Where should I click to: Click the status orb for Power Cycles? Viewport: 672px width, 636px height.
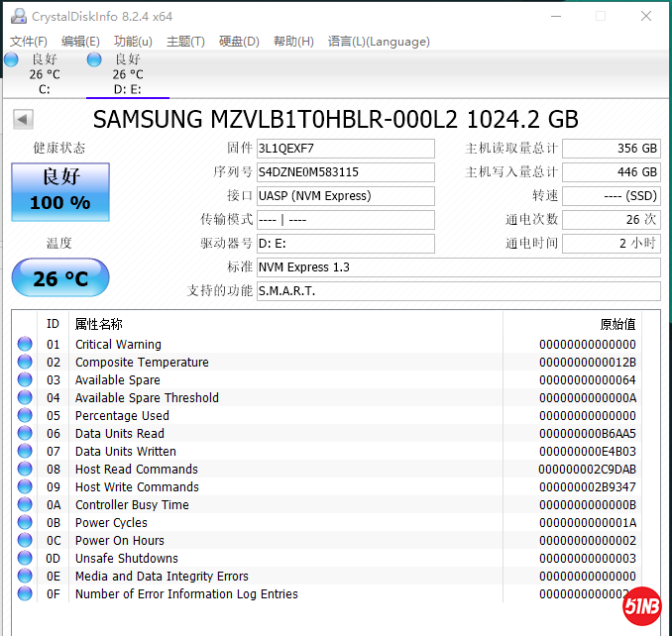click(25, 523)
